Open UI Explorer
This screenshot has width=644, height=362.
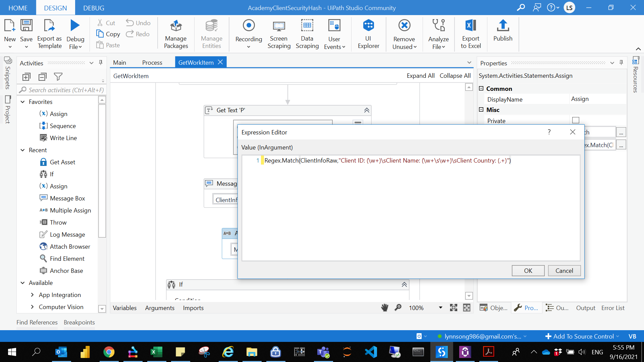368,34
